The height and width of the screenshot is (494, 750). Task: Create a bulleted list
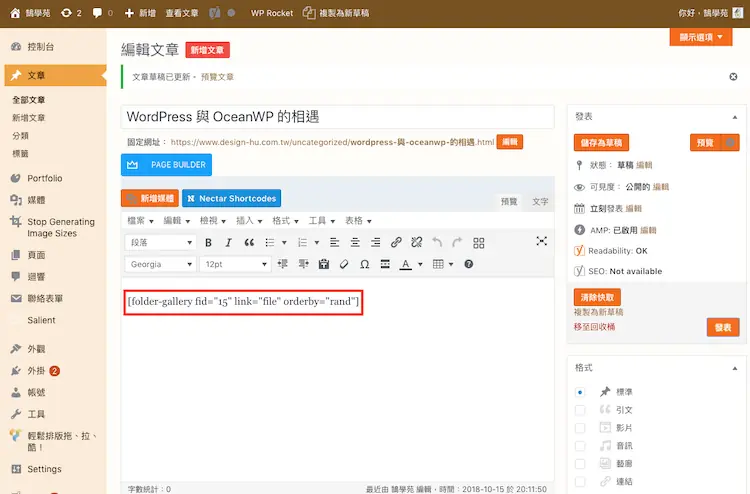270,242
